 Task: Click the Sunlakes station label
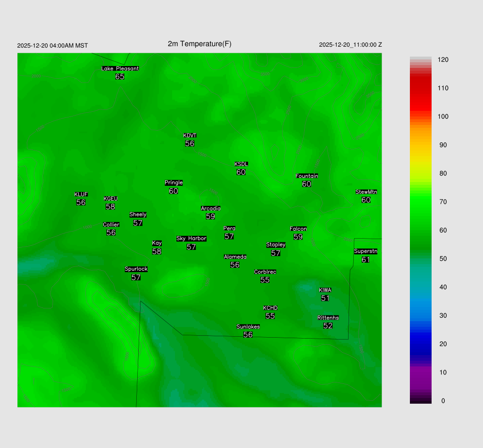pos(248,327)
